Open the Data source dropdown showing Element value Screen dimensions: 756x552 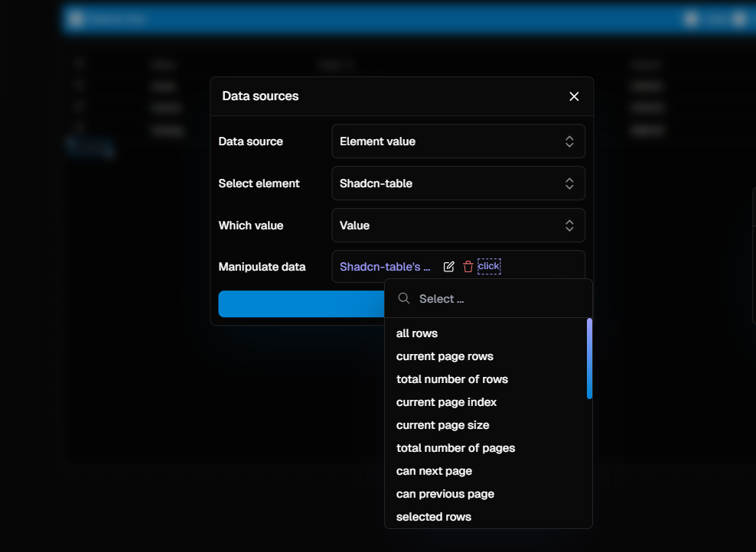click(458, 141)
